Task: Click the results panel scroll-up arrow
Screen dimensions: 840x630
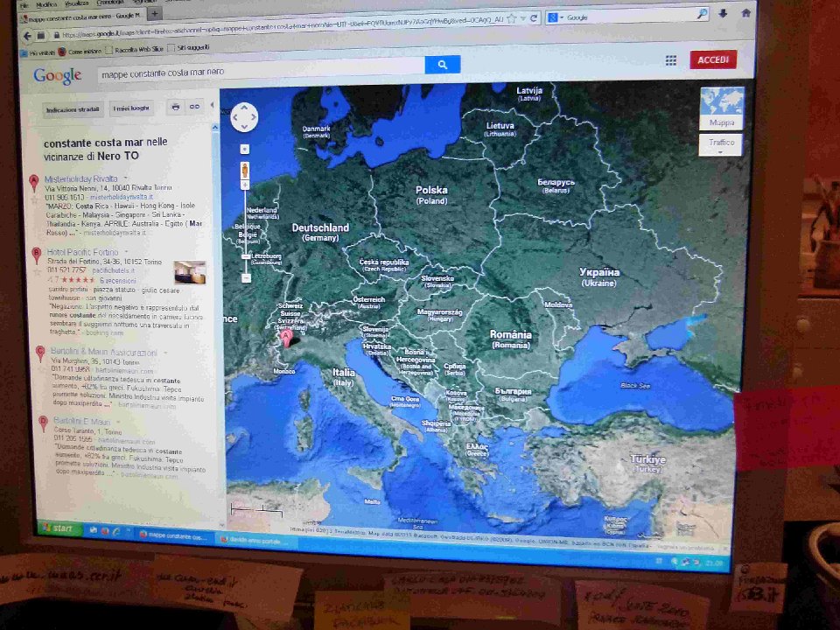Action: pyautogui.click(x=215, y=128)
